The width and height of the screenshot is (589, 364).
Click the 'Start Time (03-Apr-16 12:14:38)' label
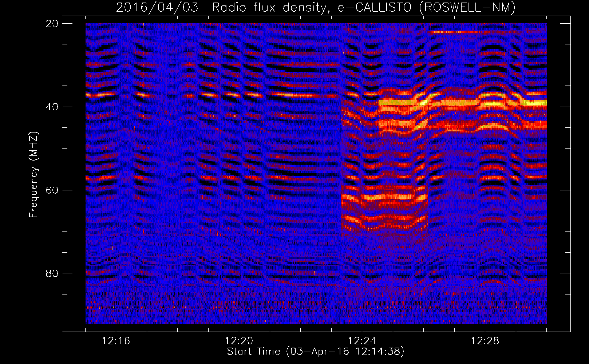[316, 352]
